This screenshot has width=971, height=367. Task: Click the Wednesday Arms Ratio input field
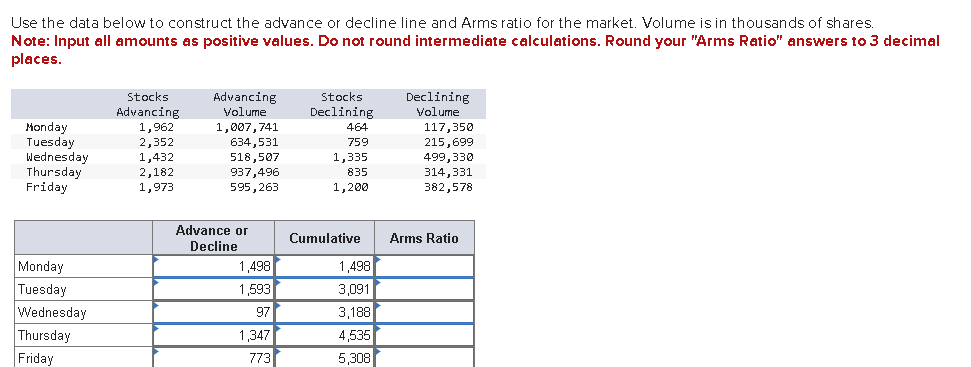coord(425,312)
